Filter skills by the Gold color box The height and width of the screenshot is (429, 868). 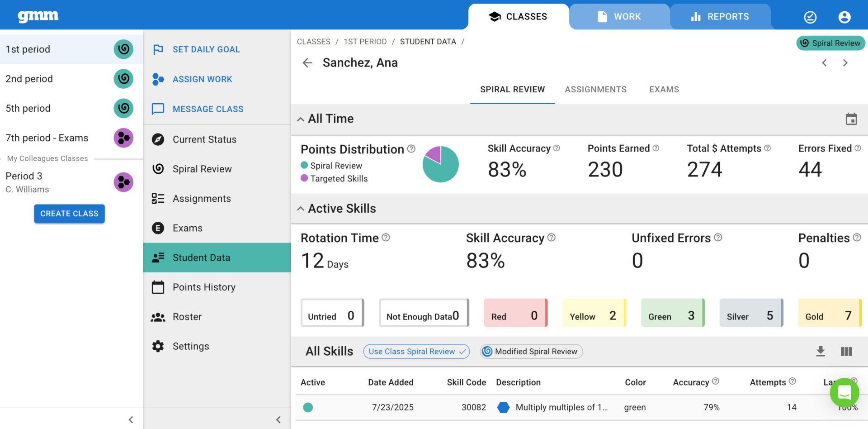coord(829,313)
